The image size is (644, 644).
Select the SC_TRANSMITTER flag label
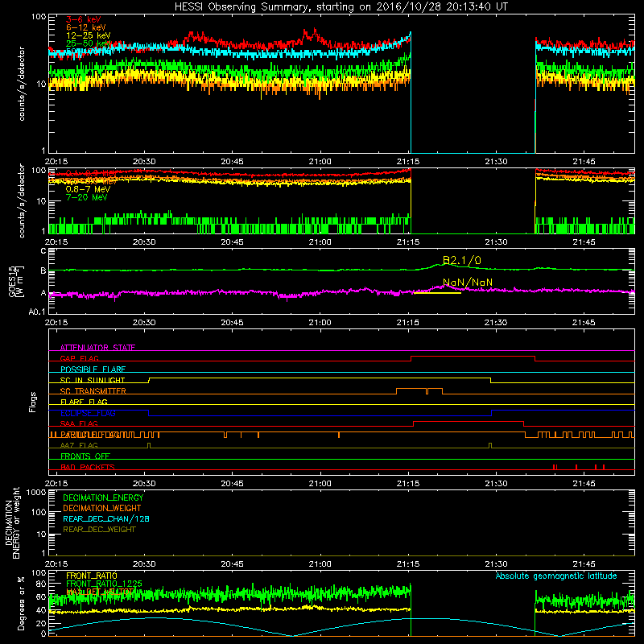(93, 390)
